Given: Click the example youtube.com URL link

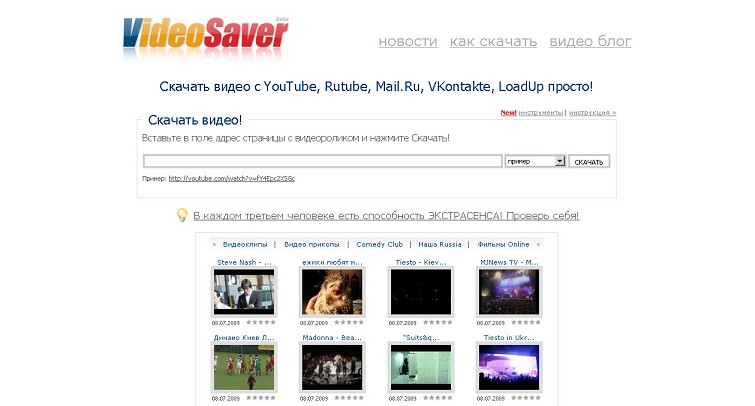Looking at the screenshot, I should click(x=232, y=179).
